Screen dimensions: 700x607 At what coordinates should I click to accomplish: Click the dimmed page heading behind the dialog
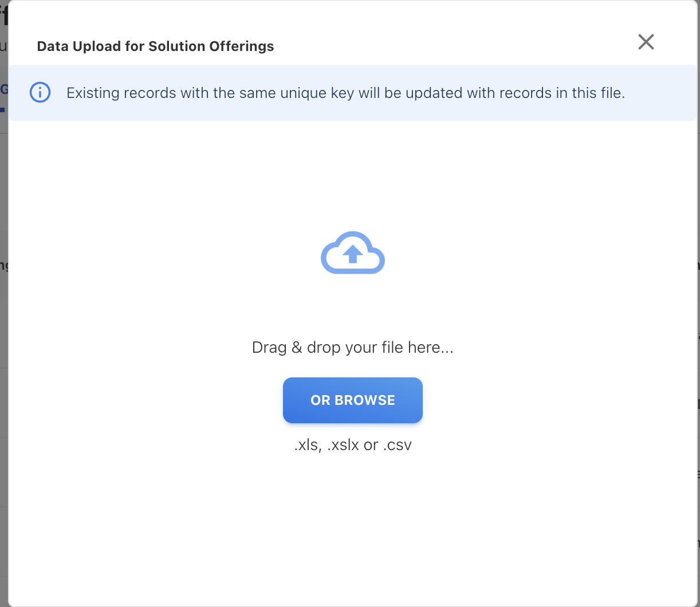point(3,17)
